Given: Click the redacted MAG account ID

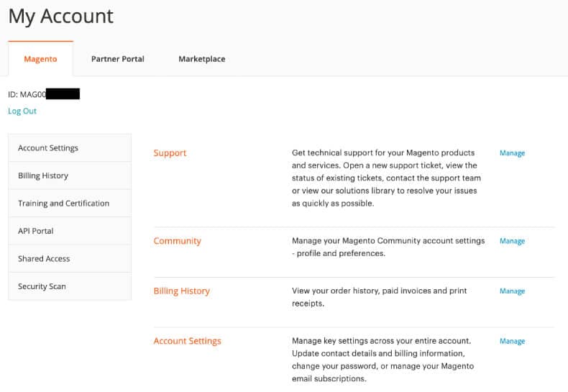Looking at the screenshot, I should pyautogui.click(x=44, y=94).
